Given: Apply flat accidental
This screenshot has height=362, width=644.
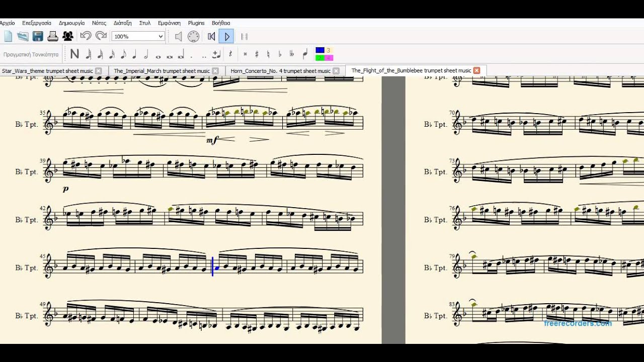Looking at the screenshot, I should (280, 54).
